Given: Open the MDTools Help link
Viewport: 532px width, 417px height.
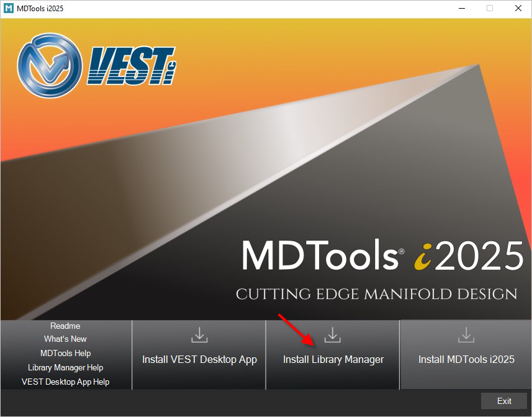Looking at the screenshot, I should pyautogui.click(x=65, y=353).
